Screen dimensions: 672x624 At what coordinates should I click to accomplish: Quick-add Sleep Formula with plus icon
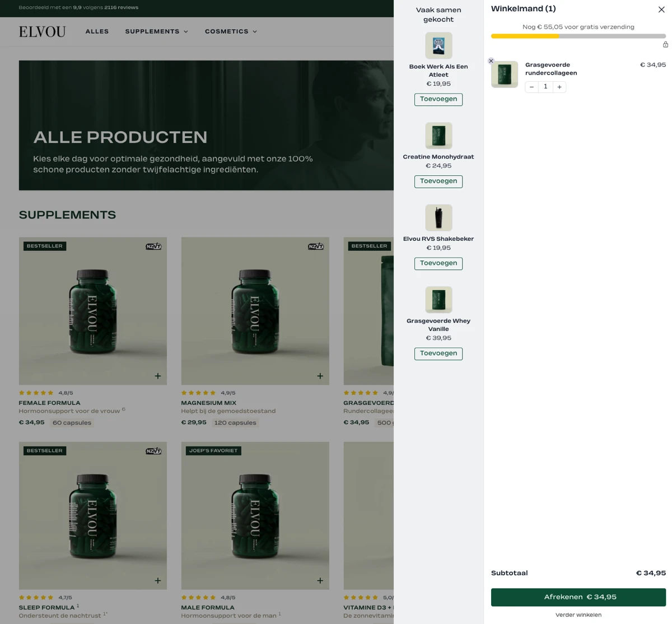pyautogui.click(x=158, y=581)
